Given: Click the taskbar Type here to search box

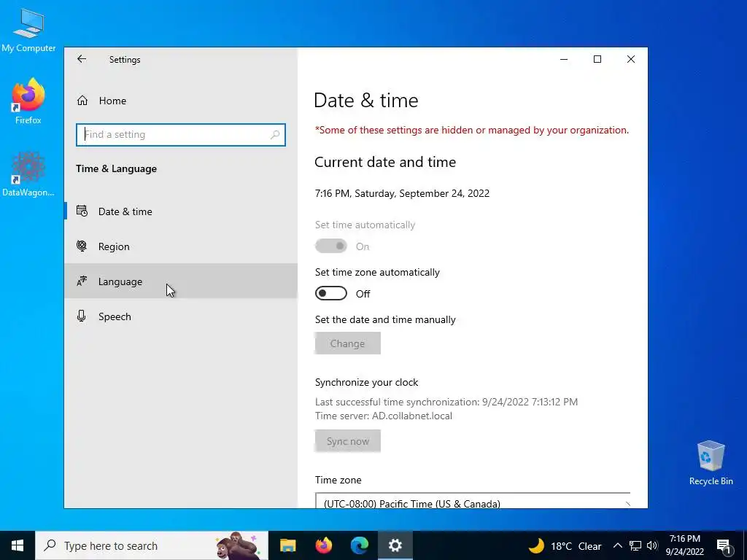Looking at the screenshot, I should coord(152,545).
